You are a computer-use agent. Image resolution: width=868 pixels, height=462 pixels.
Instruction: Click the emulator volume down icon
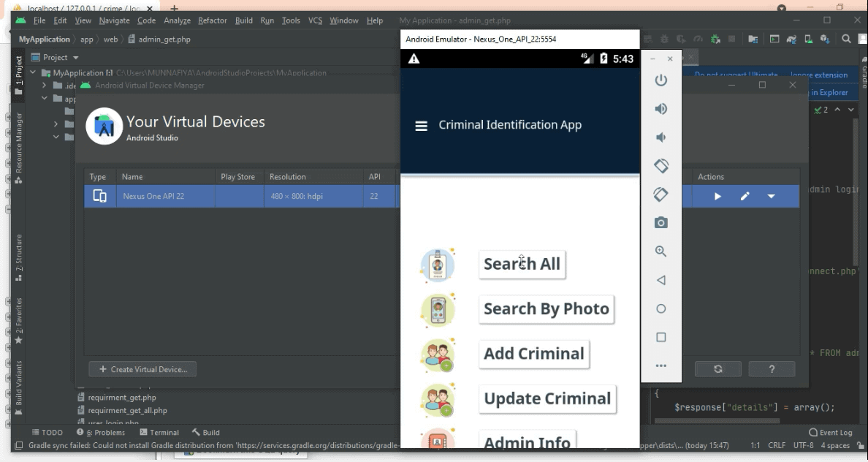click(x=660, y=137)
